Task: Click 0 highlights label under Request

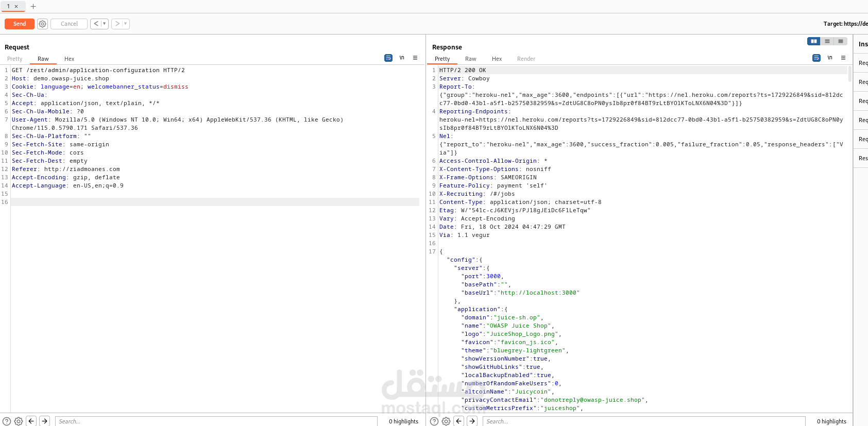Action: click(404, 421)
